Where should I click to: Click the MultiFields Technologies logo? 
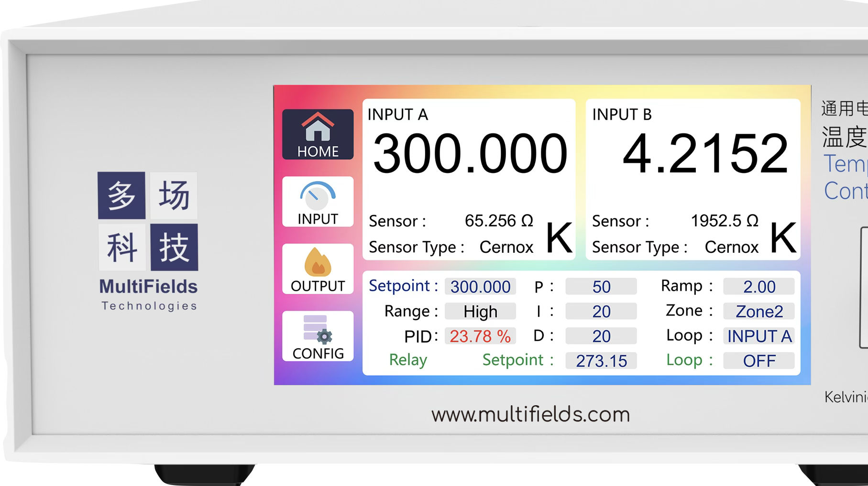click(148, 241)
